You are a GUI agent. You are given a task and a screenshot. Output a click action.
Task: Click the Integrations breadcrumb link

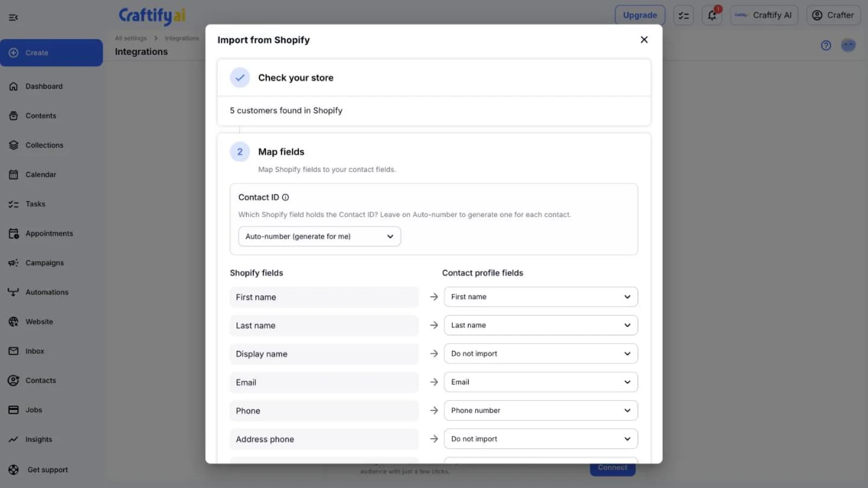click(x=182, y=38)
